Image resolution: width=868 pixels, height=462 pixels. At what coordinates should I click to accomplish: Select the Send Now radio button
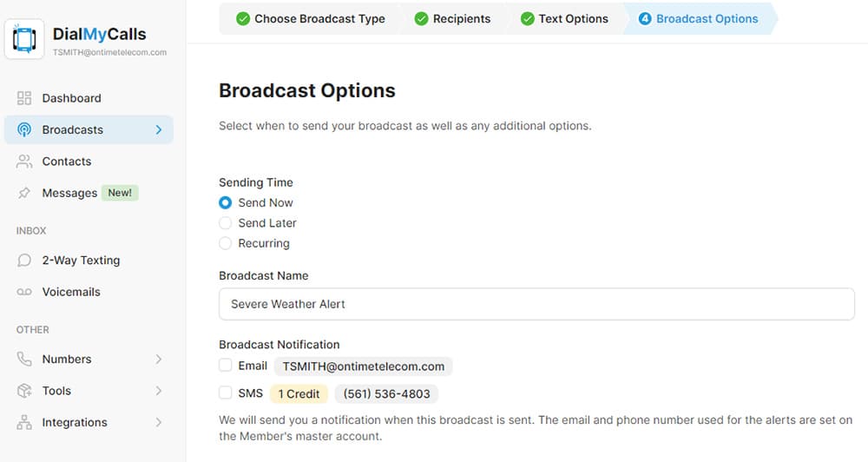[226, 203]
